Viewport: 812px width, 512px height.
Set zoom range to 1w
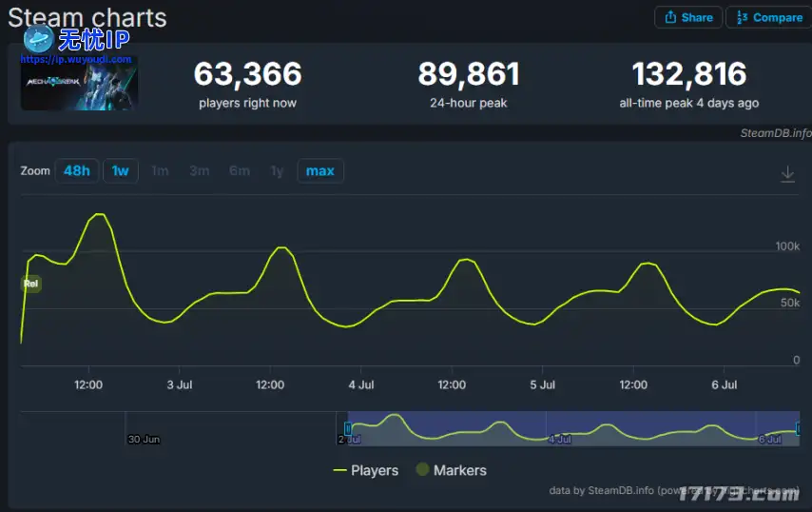click(x=121, y=170)
